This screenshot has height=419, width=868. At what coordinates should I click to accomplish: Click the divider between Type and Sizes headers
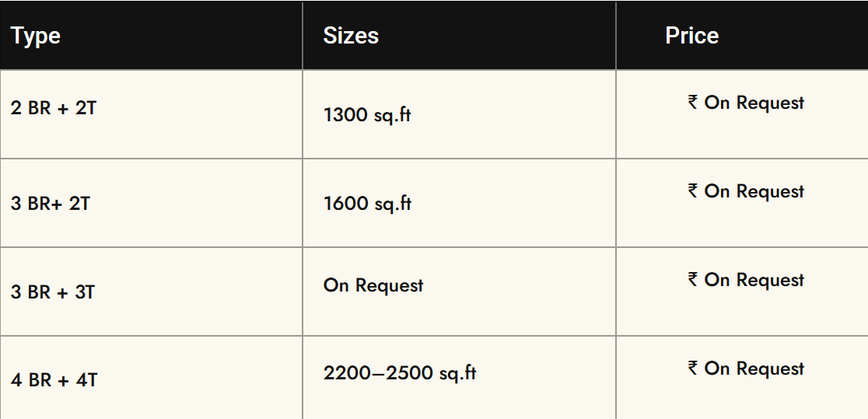pos(303,36)
